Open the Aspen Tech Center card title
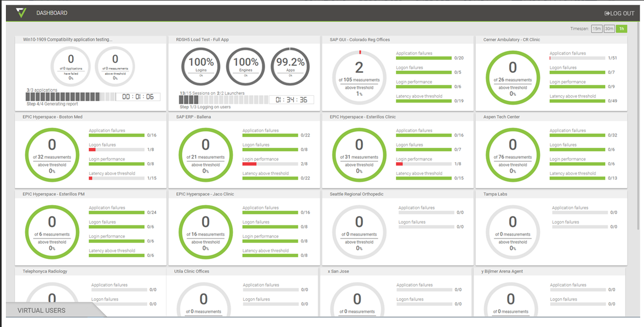644x327 pixels. (501, 117)
